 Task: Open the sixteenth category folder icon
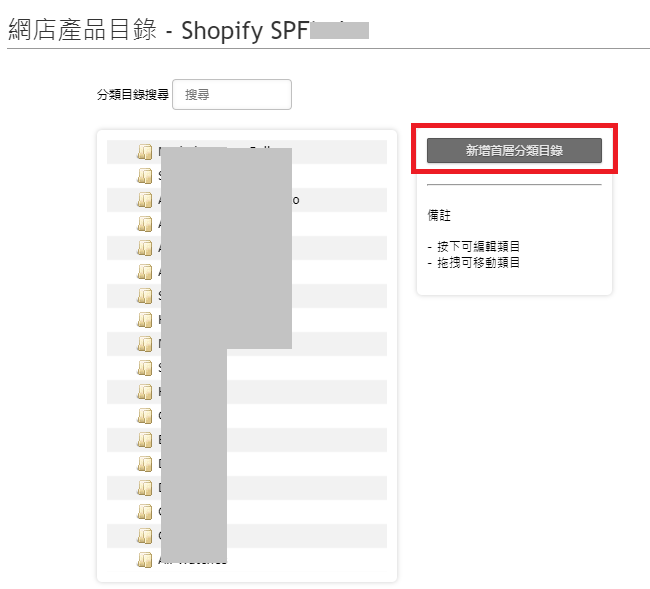tap(145, 512)
